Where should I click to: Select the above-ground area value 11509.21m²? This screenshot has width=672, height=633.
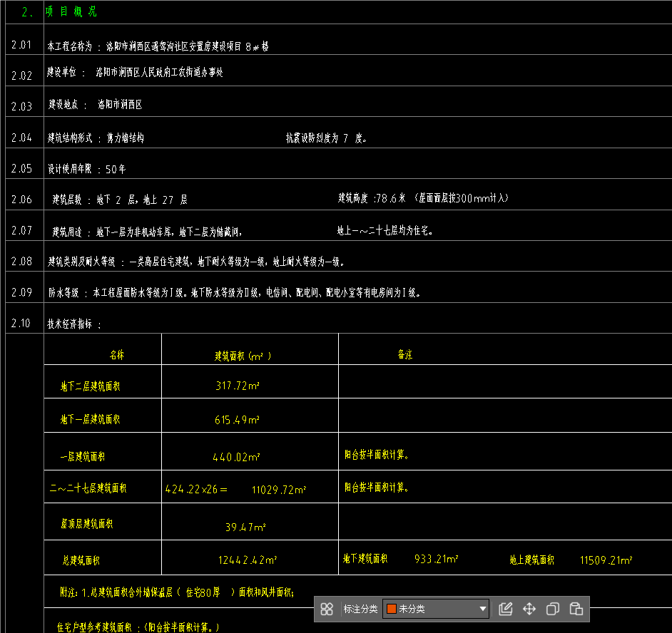(x=606, y=560)
